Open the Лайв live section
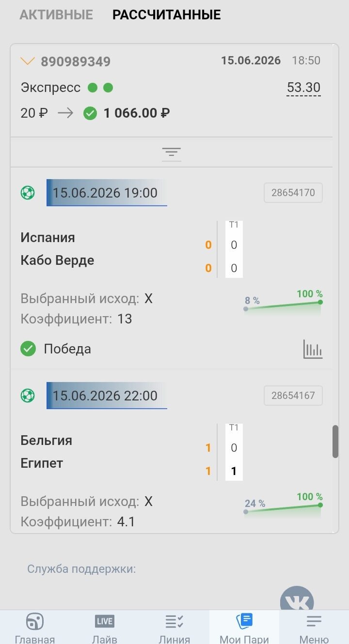Viewport: 349px width, 644px height. click(x=105, y=628)
